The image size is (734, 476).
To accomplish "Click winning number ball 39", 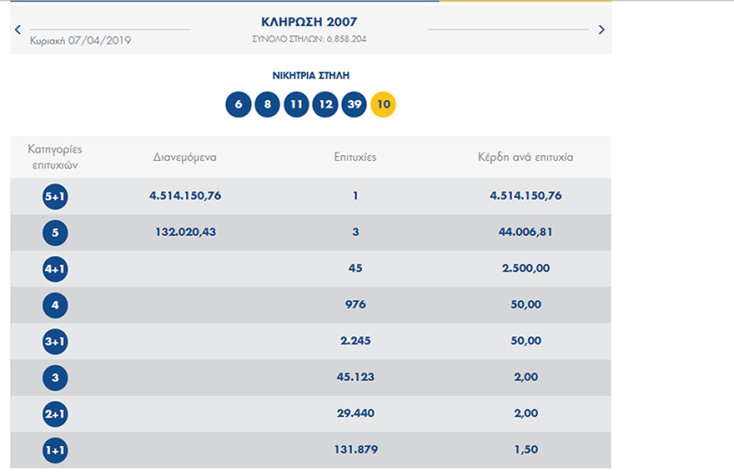I will [354, 105].
